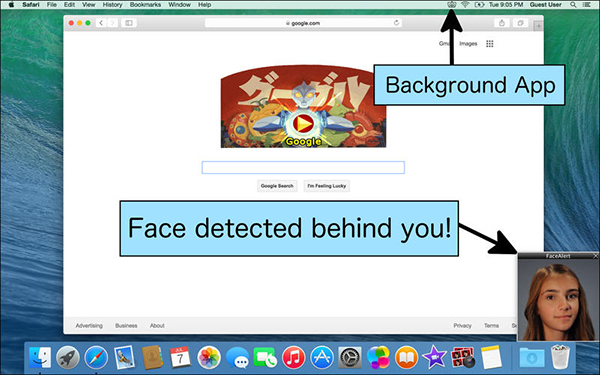Open the Trash in the dock
The height and width of the screenshot is (375, 600).
pos(560,357)
